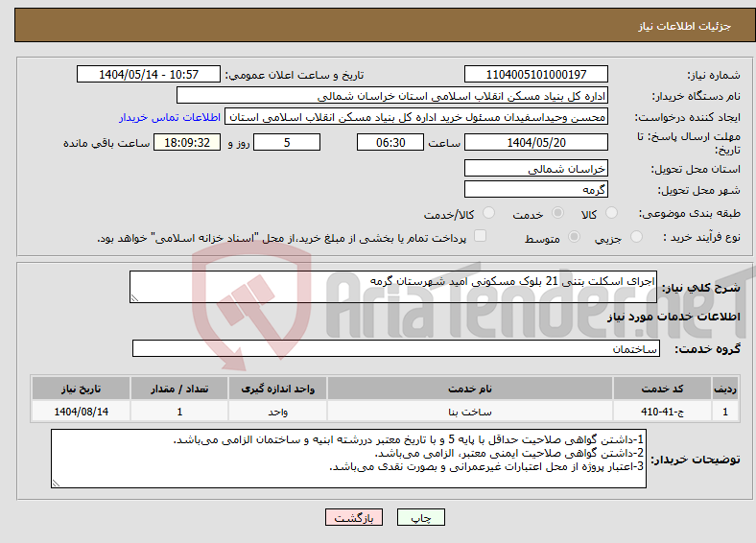Click the resize handle of description box
This screenshot has height=543, width=756.
134,298
